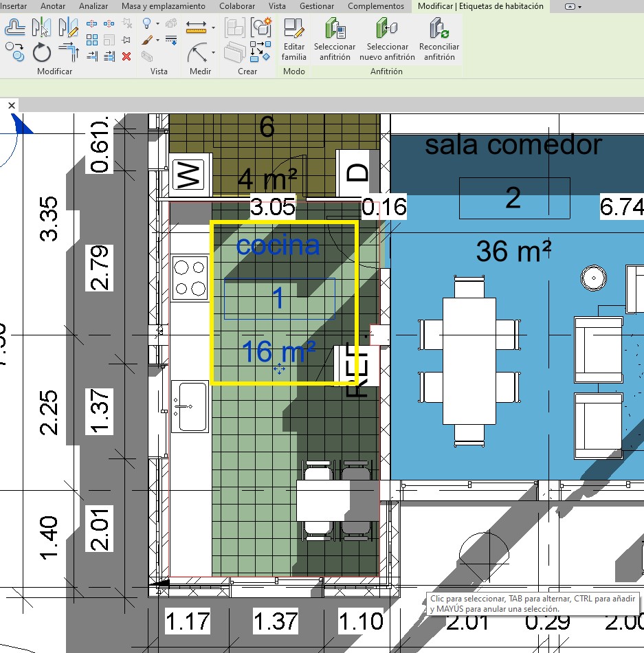Click the red X Delete icon

pos(126,56)
